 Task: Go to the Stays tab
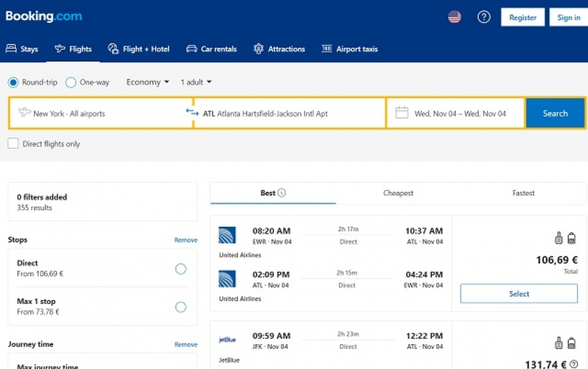(x=21, y=48)
